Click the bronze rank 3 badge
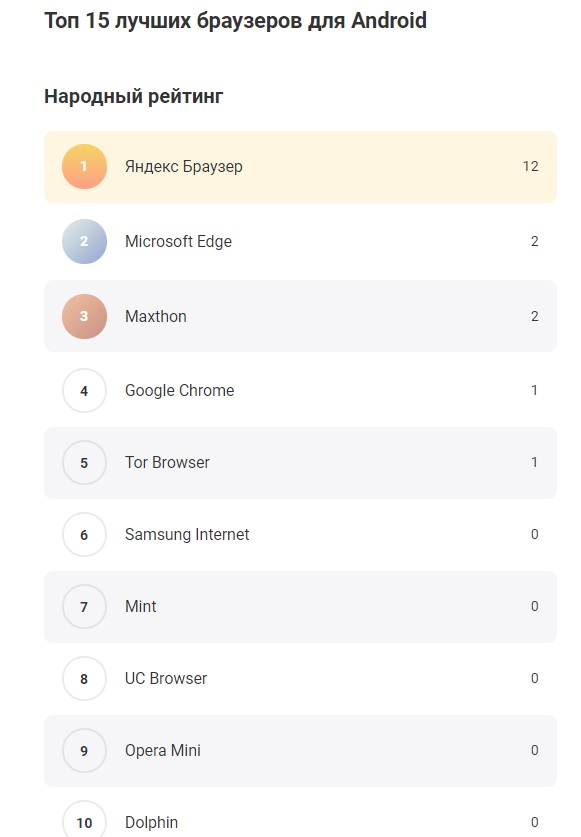Image resolution: width=581 pixels, height=837 pixels. [84, 316]
